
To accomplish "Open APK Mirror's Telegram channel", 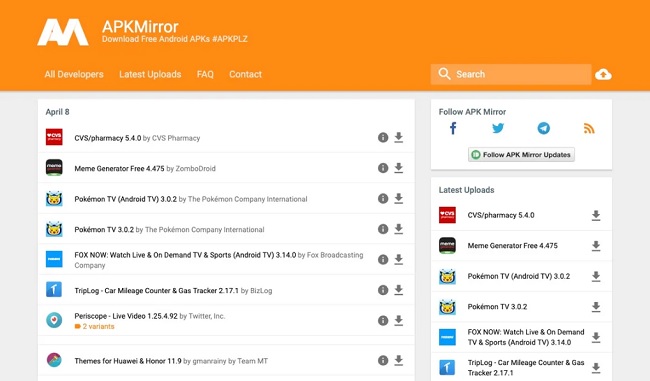I will [543, 128].
